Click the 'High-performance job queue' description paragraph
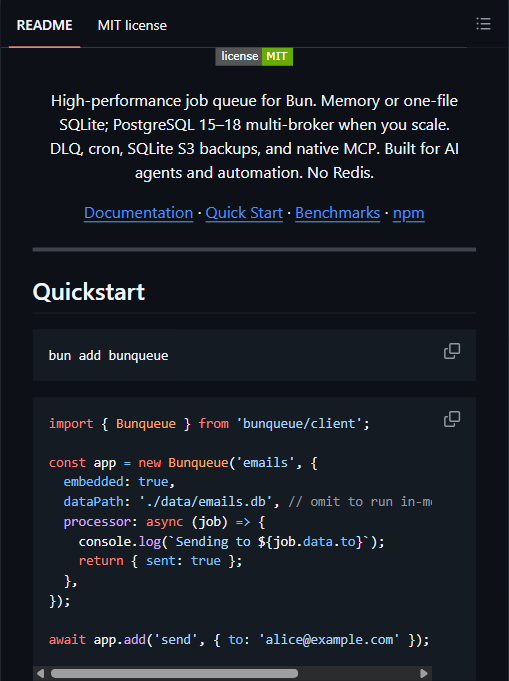The height and width of the screenshot is (681, 509). click(x=254, y=137)
